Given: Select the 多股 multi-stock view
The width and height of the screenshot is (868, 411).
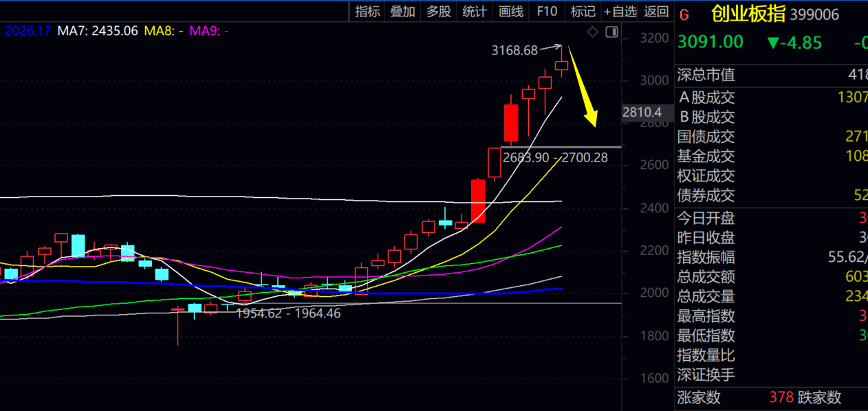Looking at the screenshot, I should (439, 11).
